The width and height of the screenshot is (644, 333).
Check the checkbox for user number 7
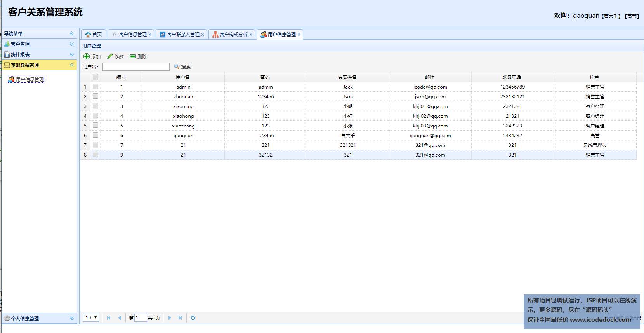95,145
